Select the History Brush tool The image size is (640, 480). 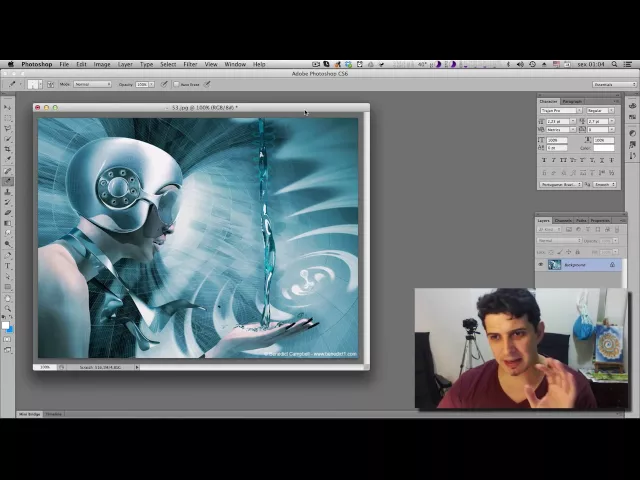(7, 202)
